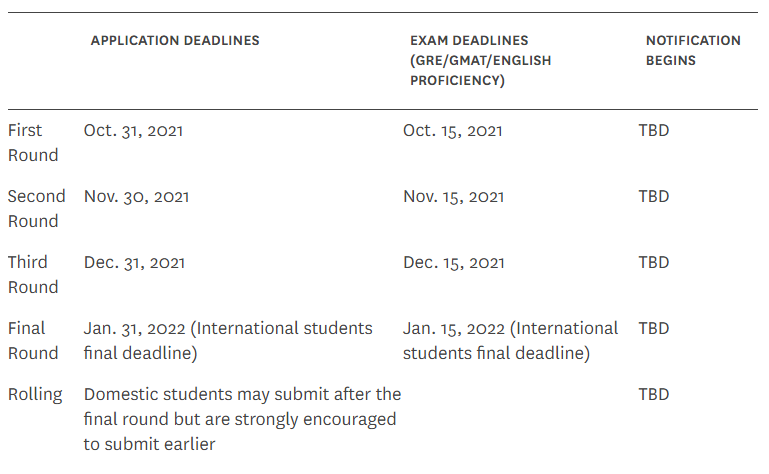This screenshot has height=474, width=769.
Task: Click the Oct. 15, 2021 exam deadline
Action: (x=453, y=131)
